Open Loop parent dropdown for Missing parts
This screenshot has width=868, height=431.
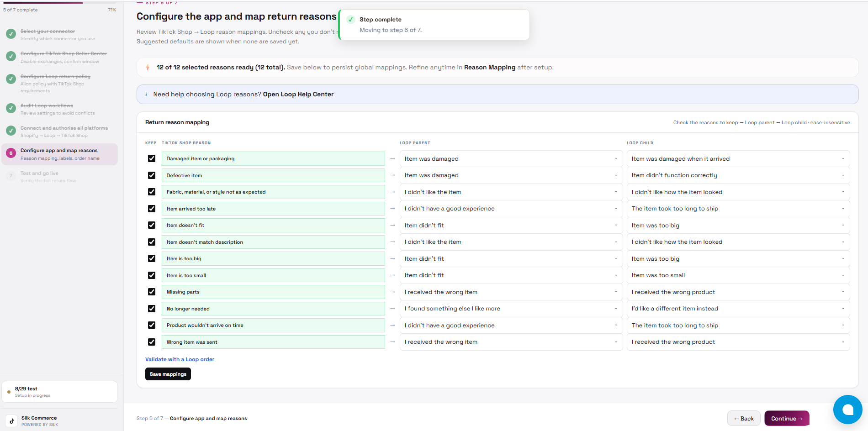(511, 292)
